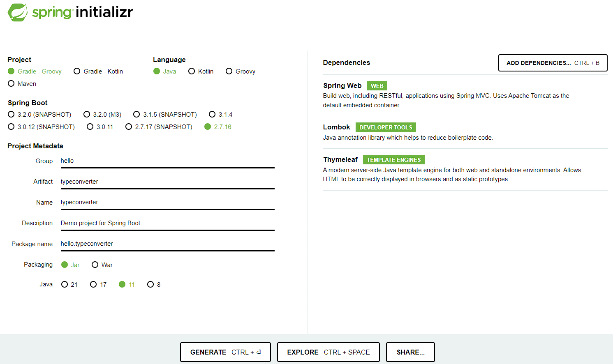
Task: Click the Lombok description text
Action: coord(408,138)
